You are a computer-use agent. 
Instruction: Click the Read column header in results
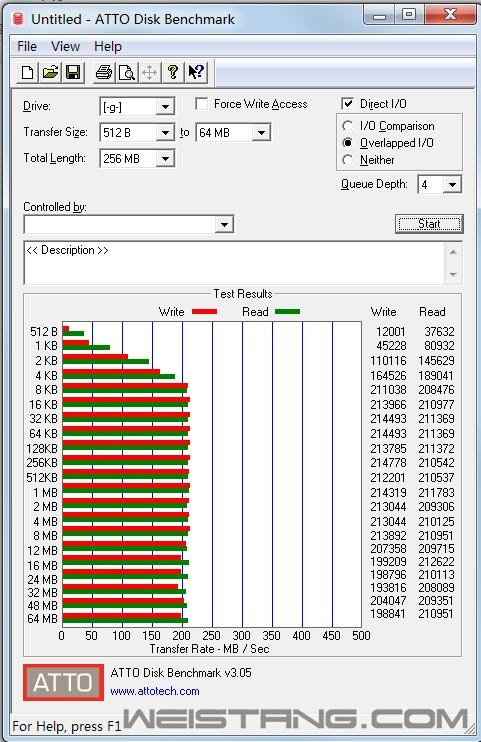(x=432, y=312)
